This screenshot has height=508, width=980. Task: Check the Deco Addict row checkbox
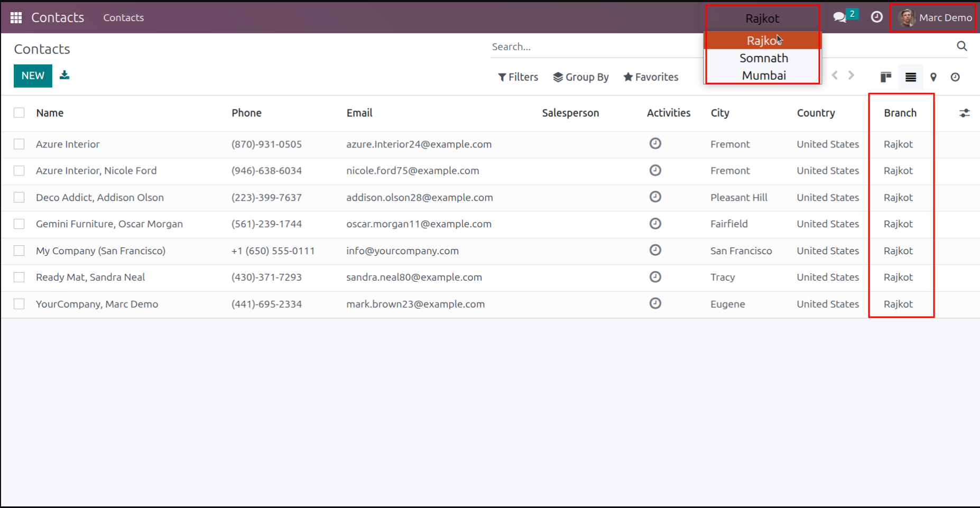[19, 197]
